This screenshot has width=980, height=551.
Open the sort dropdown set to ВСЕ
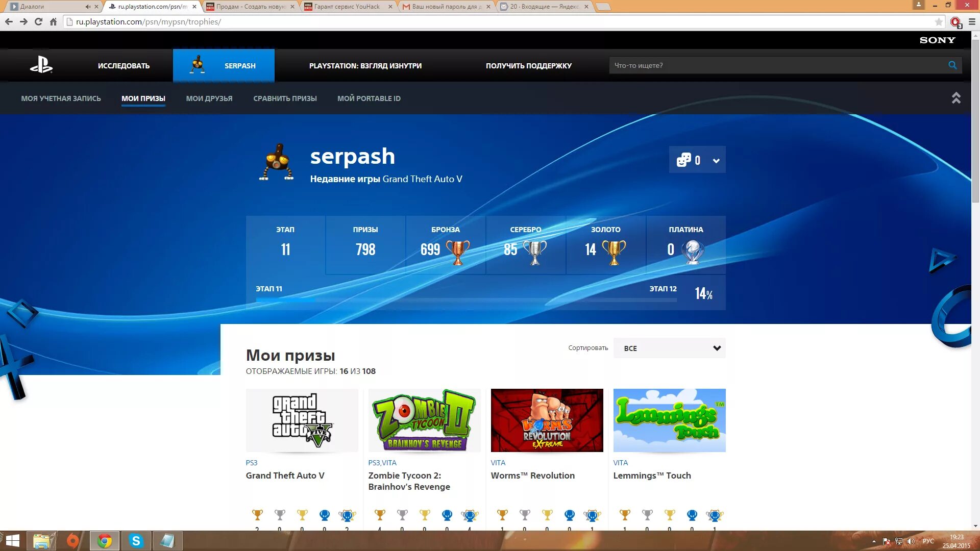(x=669, y=348)
